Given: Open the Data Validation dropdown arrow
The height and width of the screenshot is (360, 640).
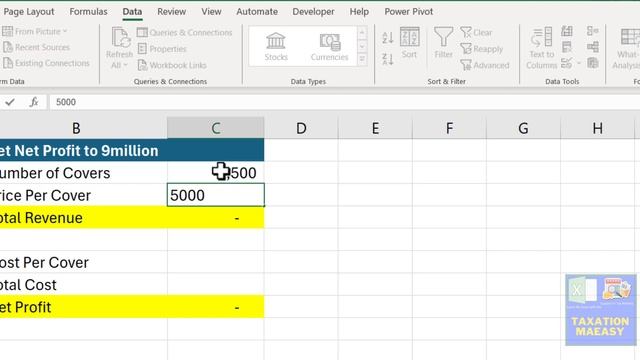Looking at the screenshot, I should point(579,63).
